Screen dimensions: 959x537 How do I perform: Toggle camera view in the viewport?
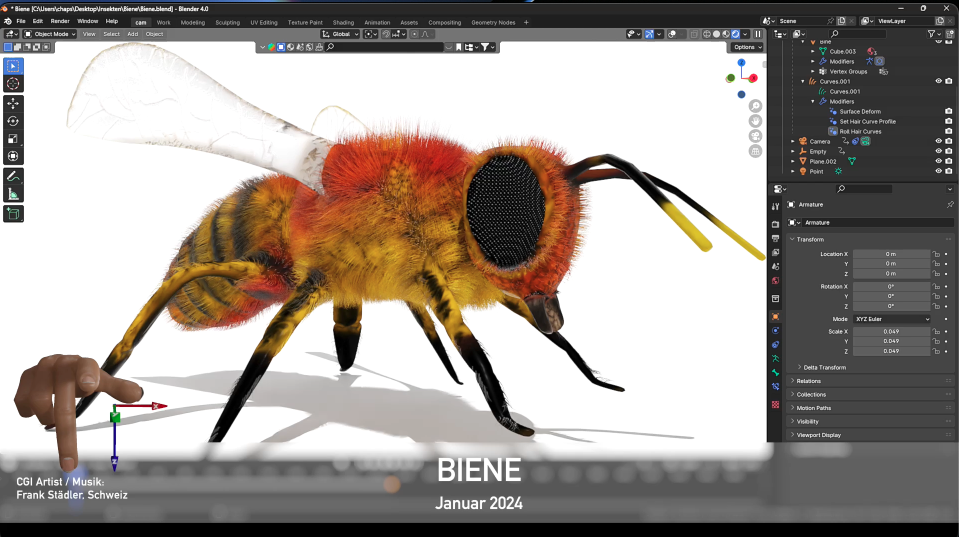point(755,136)
